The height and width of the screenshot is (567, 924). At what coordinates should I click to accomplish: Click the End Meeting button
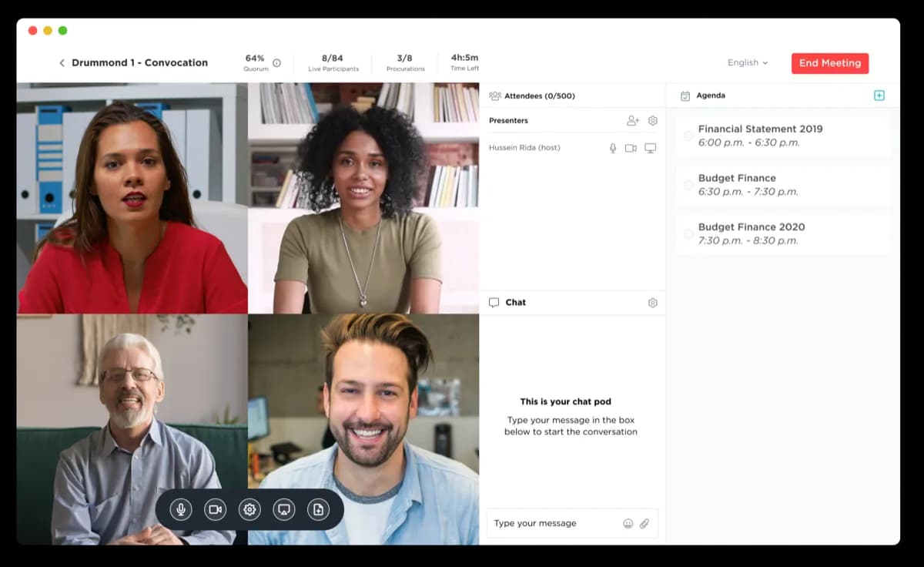[829, 63]
